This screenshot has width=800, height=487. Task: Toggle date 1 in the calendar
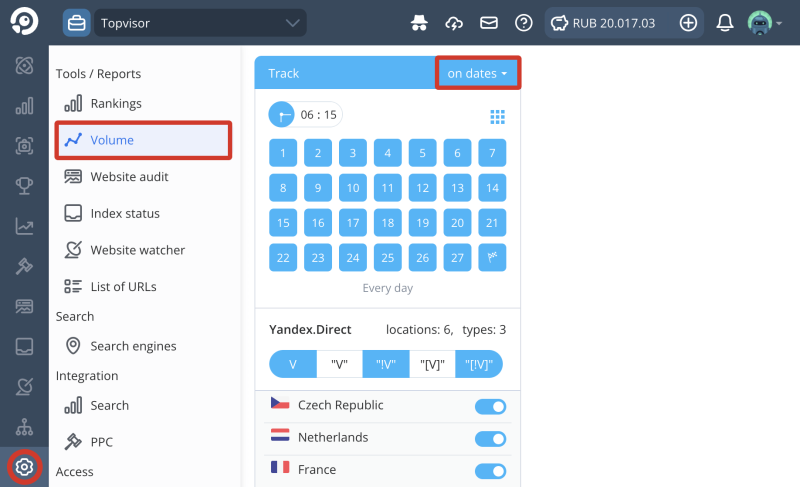(x=283, y=153)
